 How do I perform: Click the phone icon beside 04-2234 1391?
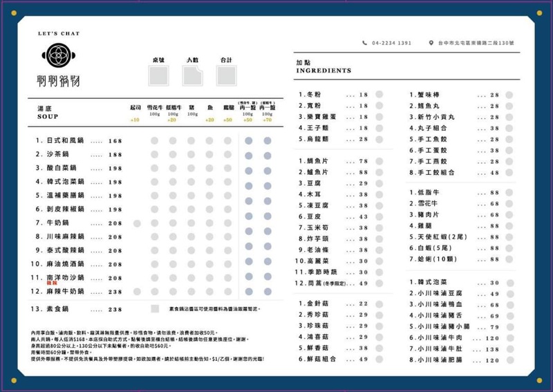365,43
